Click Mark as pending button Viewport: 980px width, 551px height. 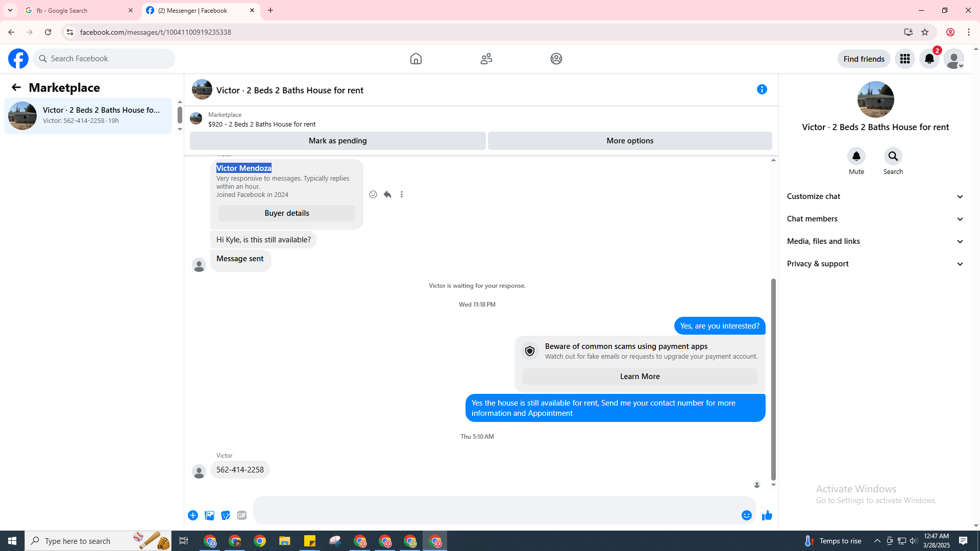338,141
